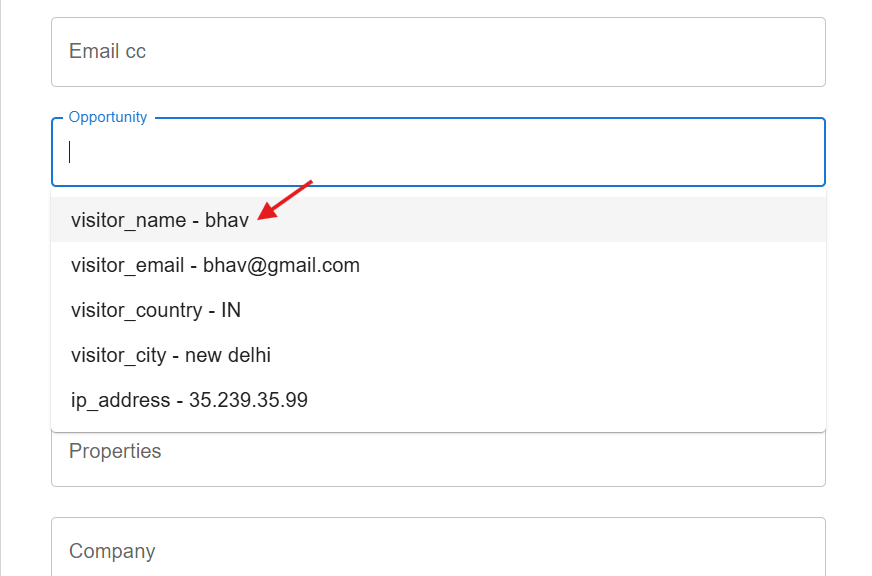Open the Properties field

tap(438, 459)
